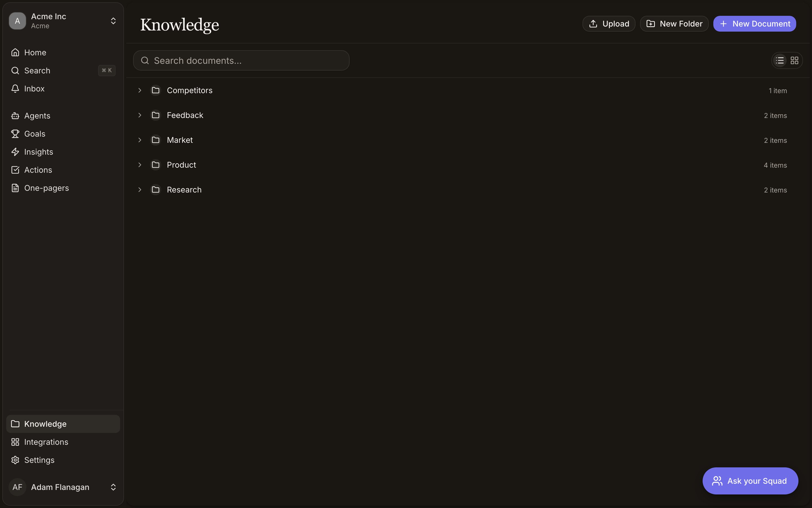Click the Market folder icon

point(156,140)
